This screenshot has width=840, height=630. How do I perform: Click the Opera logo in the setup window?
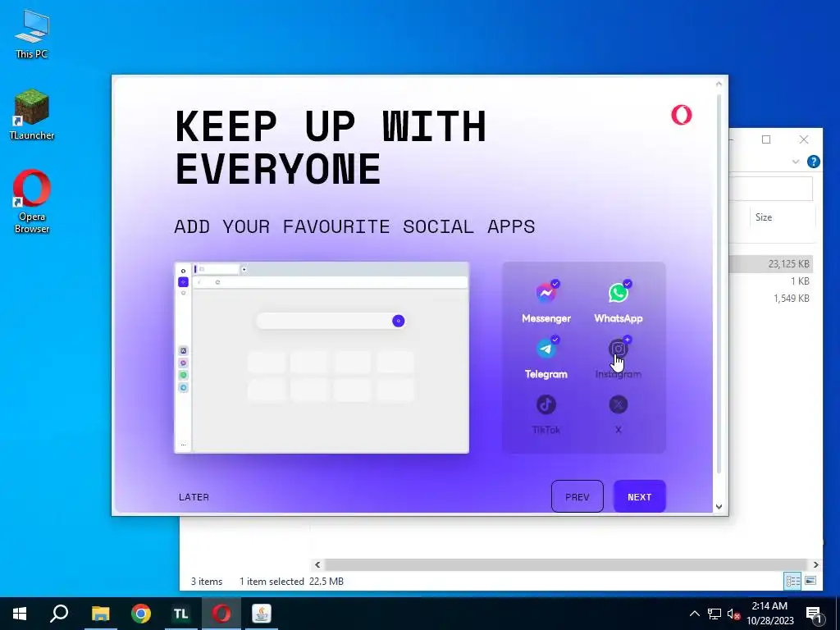coord(682,115)
